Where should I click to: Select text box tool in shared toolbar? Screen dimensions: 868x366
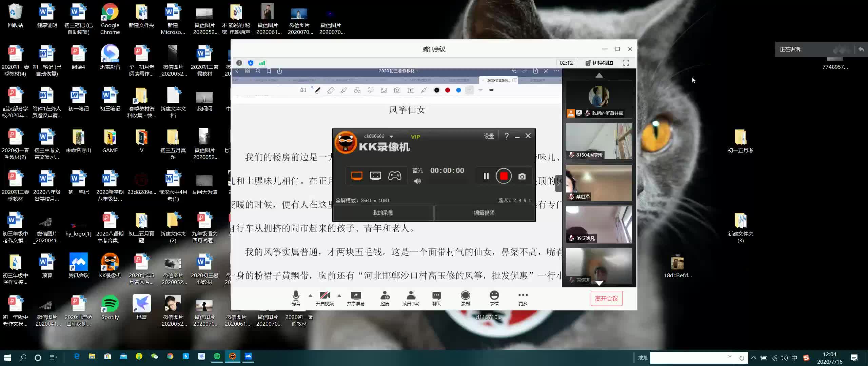(x=410, y=90)
